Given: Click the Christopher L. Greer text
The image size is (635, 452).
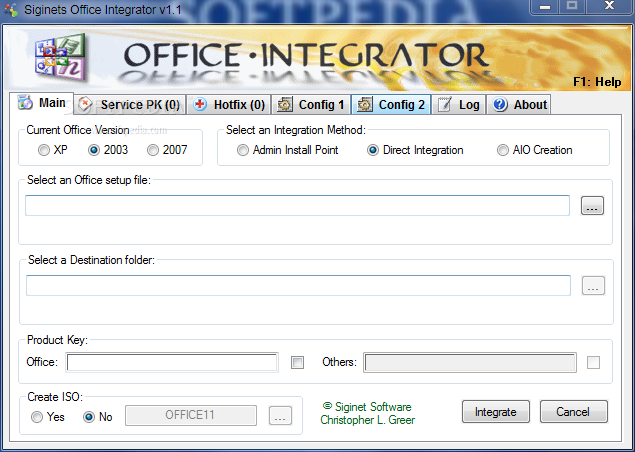Looking at the screenshot, I should pos(367,420).
